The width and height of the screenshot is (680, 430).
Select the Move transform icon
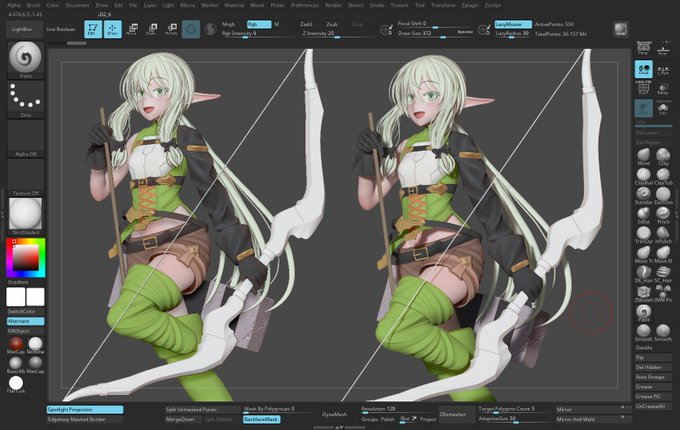tap(132, 29)
